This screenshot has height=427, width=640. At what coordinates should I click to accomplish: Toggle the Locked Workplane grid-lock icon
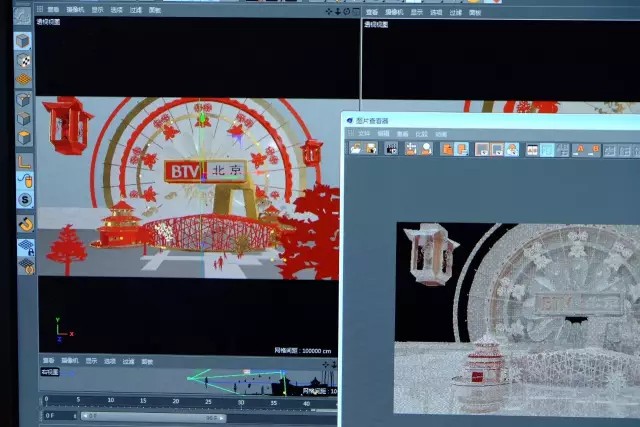coord(26,247)
